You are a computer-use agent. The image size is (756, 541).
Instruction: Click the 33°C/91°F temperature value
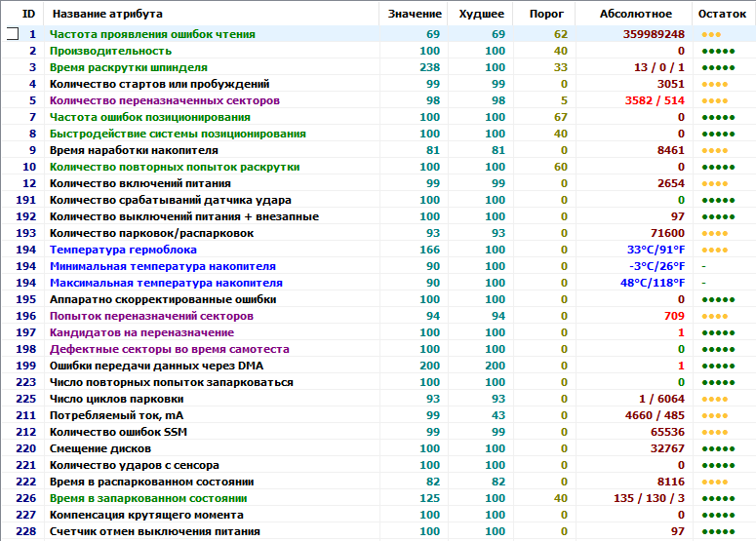[x=656, y=250]
